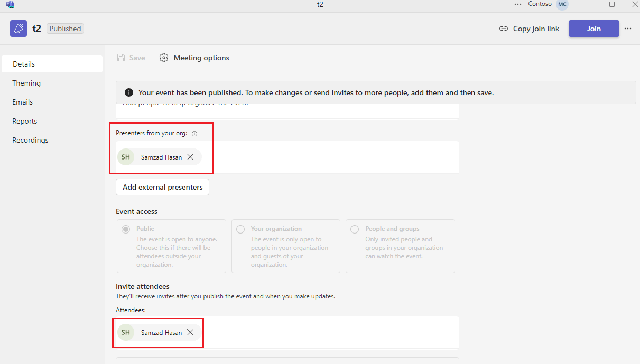Click the Copy join link chain icon
This screenshot has width=640, height=364.
click(504, 29)
